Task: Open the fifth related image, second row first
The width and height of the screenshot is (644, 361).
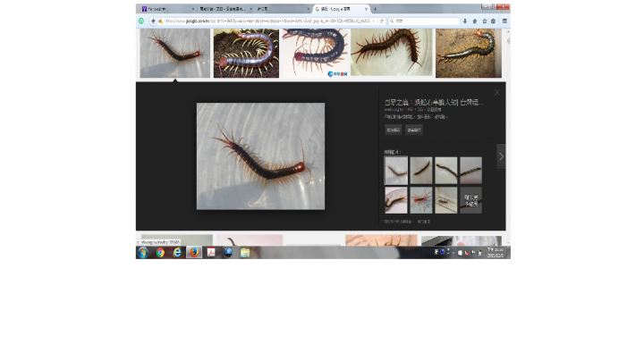Action: pos(396,200)
